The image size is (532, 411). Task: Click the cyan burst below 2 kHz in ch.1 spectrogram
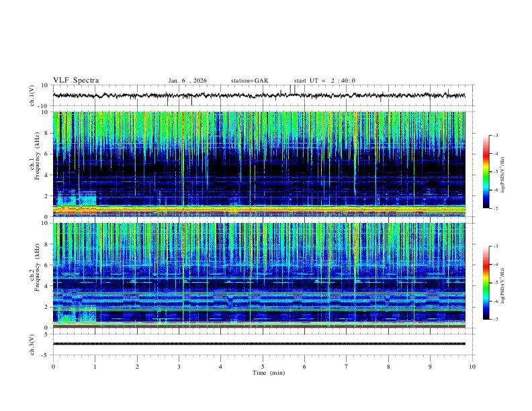pos(77,199)
